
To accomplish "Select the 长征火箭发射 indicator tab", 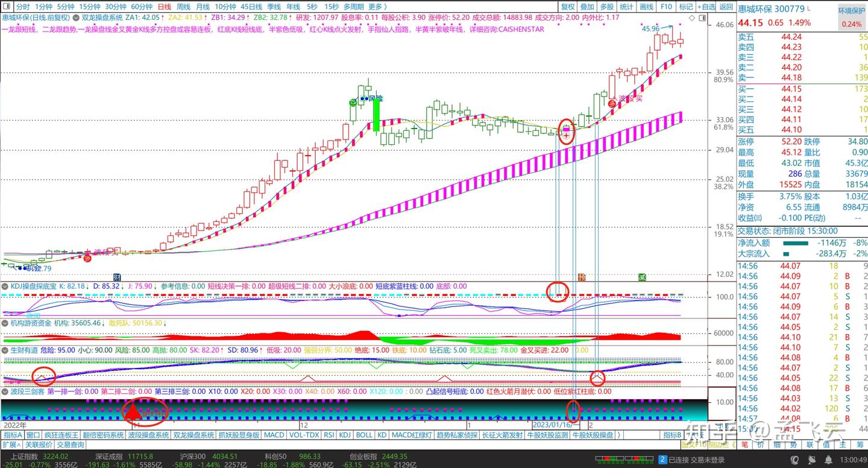I will [x=503, y=435].
